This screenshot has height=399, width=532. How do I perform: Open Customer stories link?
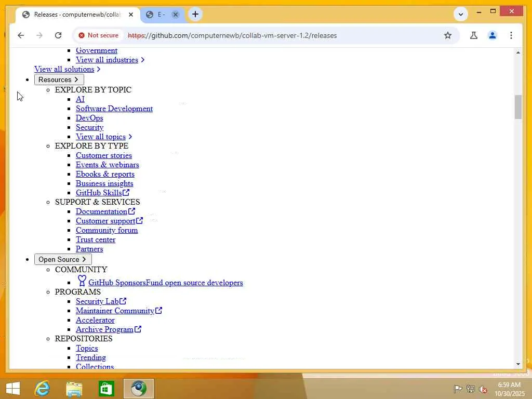pos(104,155)
